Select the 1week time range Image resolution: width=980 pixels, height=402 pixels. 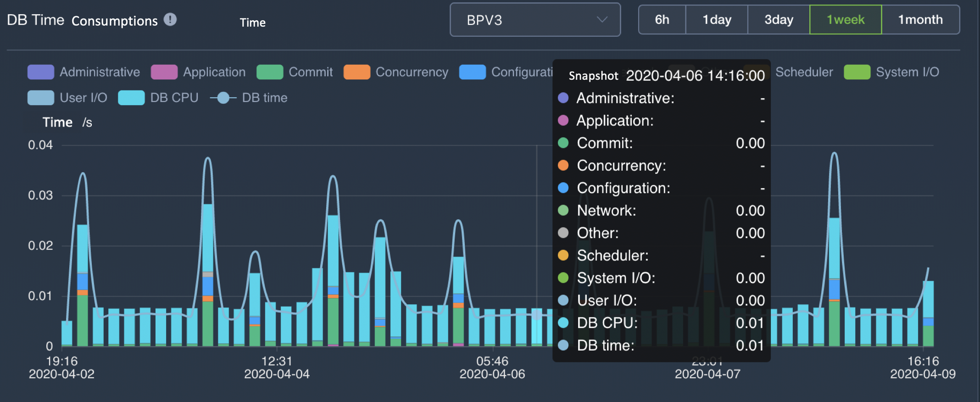(x=845, y=20)
